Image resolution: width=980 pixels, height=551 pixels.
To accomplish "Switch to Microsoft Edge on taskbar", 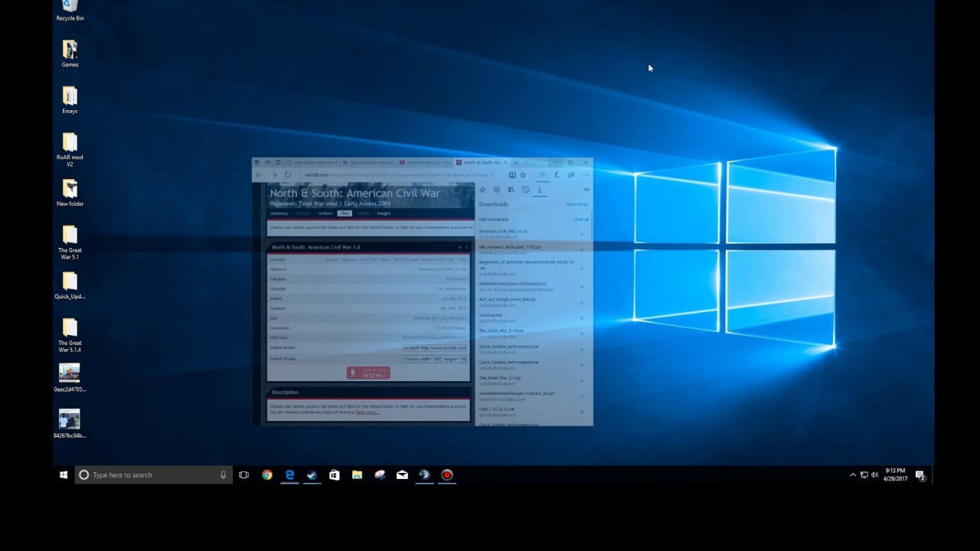I will (x=289, y=475).
